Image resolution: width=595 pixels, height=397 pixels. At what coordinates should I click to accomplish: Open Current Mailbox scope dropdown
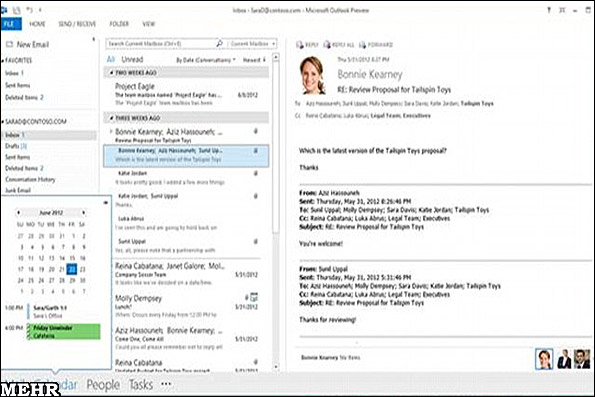coord(252,44)
